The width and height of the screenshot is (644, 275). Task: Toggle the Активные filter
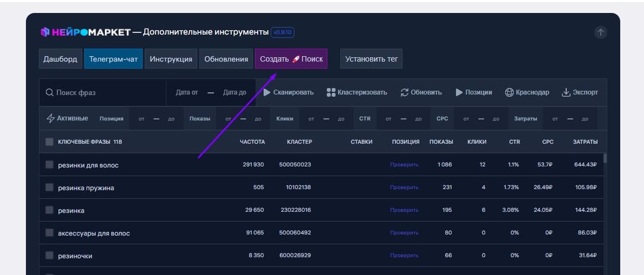click(x=68, y=118)
